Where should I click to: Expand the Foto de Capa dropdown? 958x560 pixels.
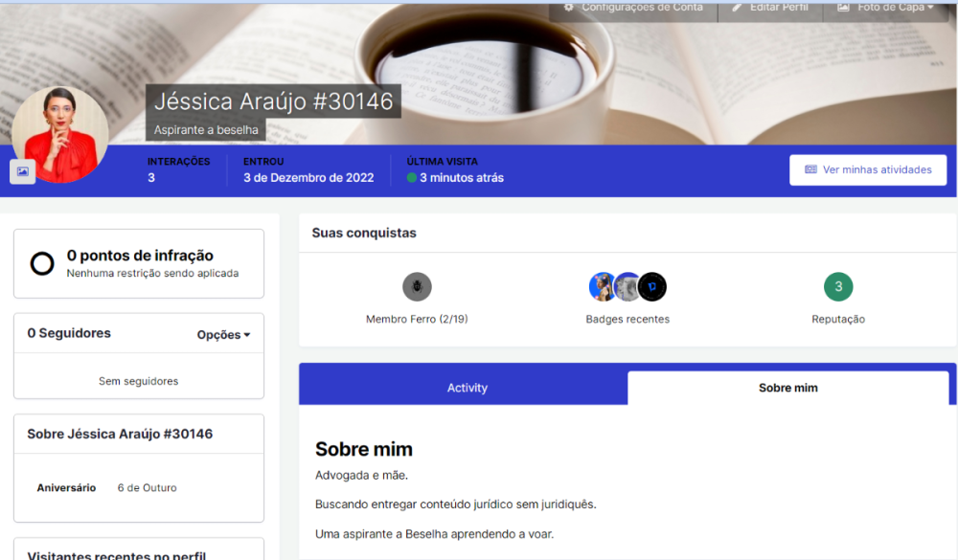click(x=885, y=8)
